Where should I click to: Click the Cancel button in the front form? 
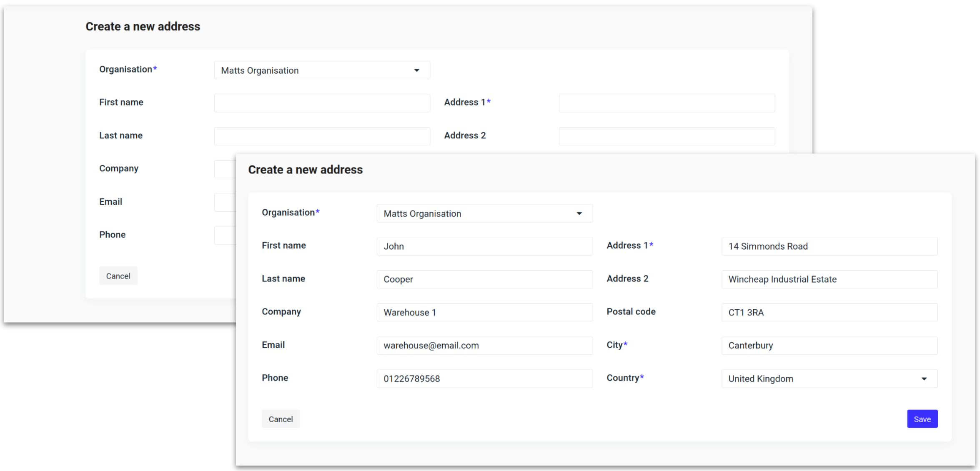point(280,418)
